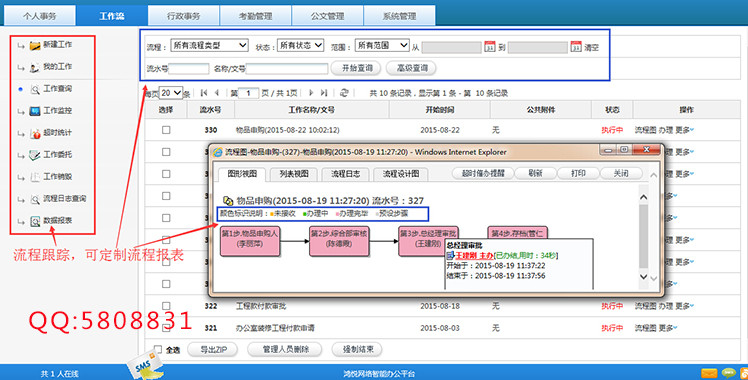Screen dimensions: 748x380
Task: Click the 关闭 button in popup
Action: (621, 174)
